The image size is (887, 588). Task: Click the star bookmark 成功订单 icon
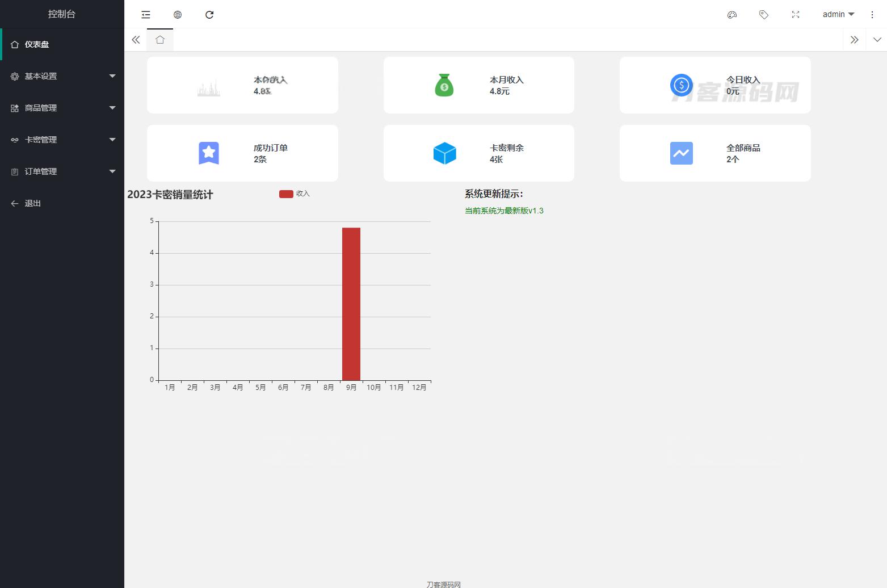[x=209, y=153]
